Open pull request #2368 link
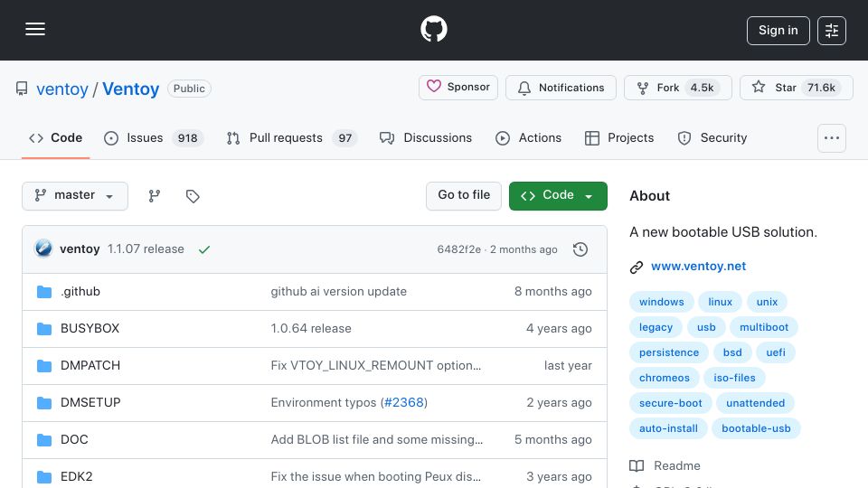The width and height of the screenshot is (868, 488). pos(403,403)
